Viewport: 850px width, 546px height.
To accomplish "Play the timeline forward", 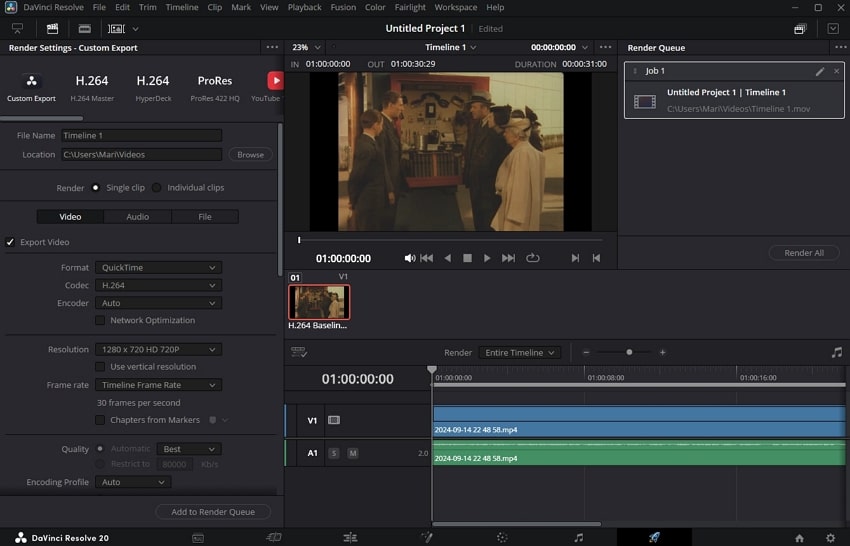I will click(487, 258).
